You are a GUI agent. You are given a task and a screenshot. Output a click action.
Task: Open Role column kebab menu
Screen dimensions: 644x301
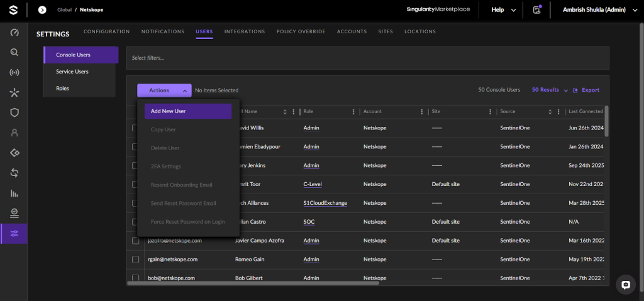tap(353, 112)
